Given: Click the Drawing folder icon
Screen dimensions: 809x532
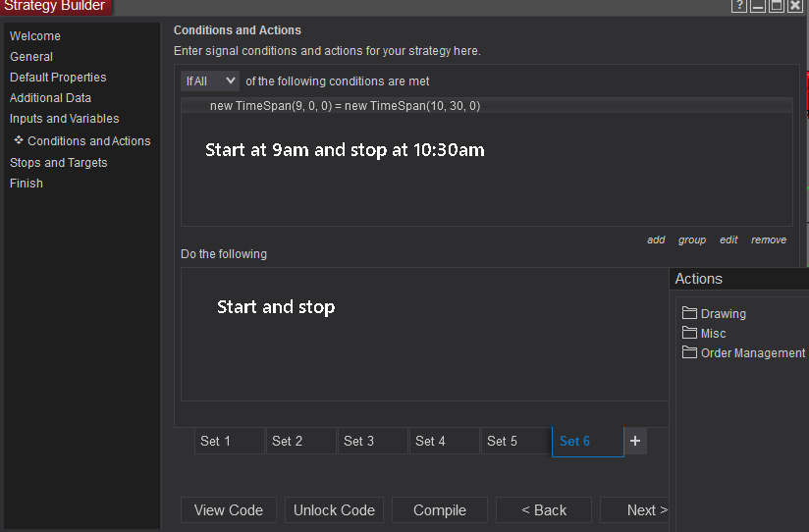Looking at the screenshot, I should tap(689, 313).
